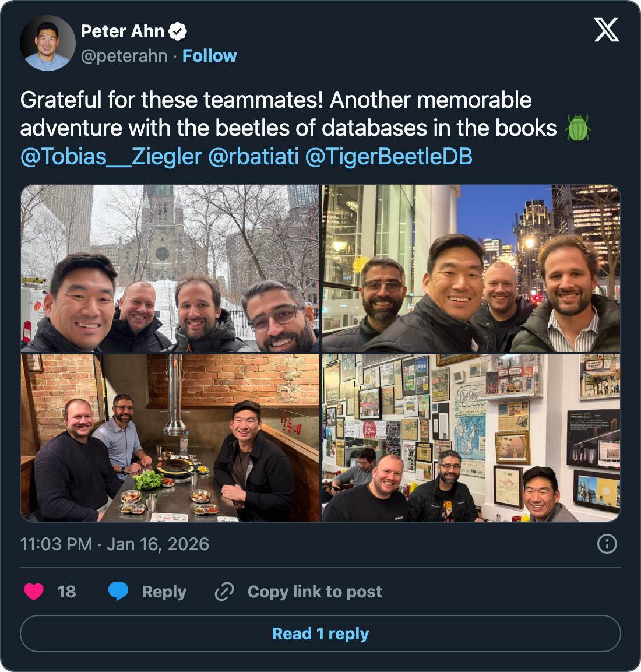Click the Peter Ahn display name
Image resolution: width=641 pixels, height=672 pixels.
[122, 31]
